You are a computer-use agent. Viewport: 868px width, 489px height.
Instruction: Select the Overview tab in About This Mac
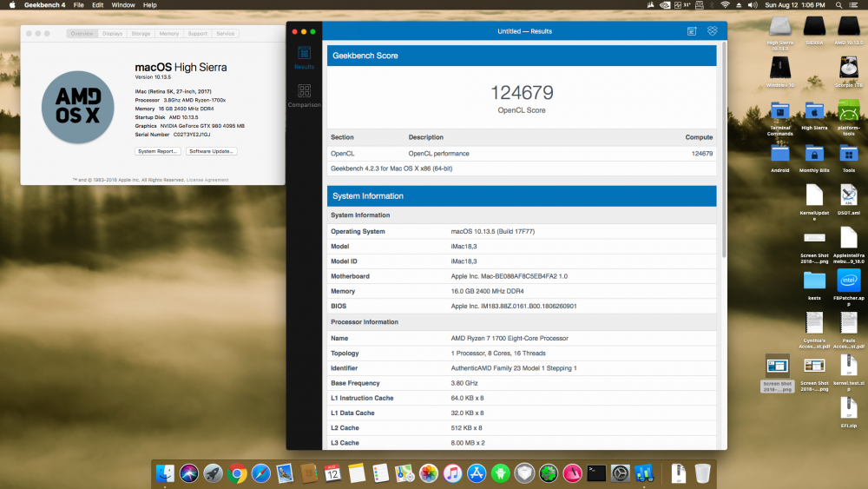tap(82, 33)
